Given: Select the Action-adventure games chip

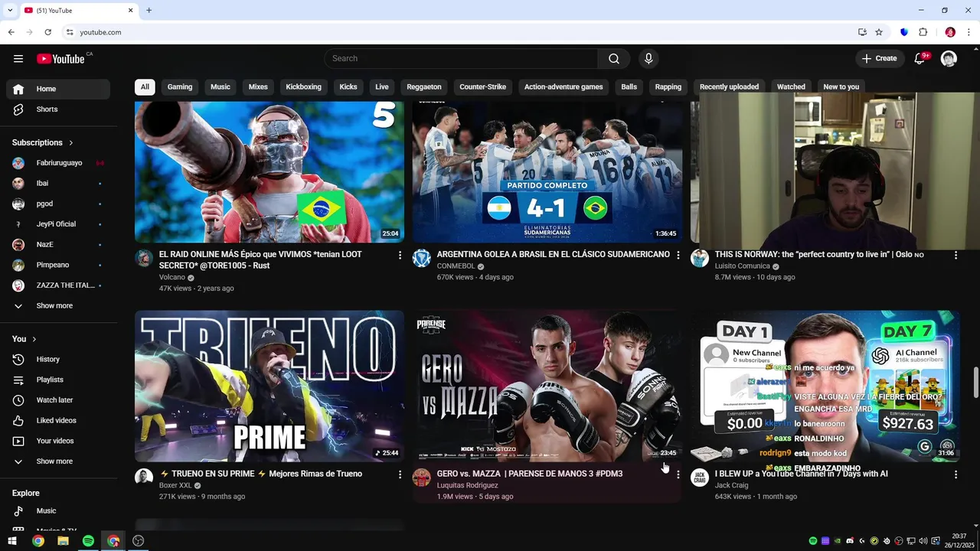Looking at the screenshot, I should (563, 87).
